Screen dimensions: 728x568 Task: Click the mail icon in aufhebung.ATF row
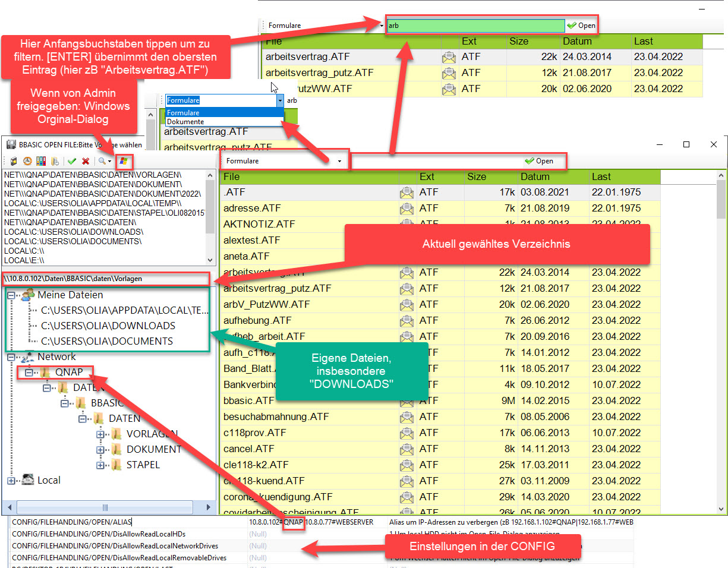point(406,321)
